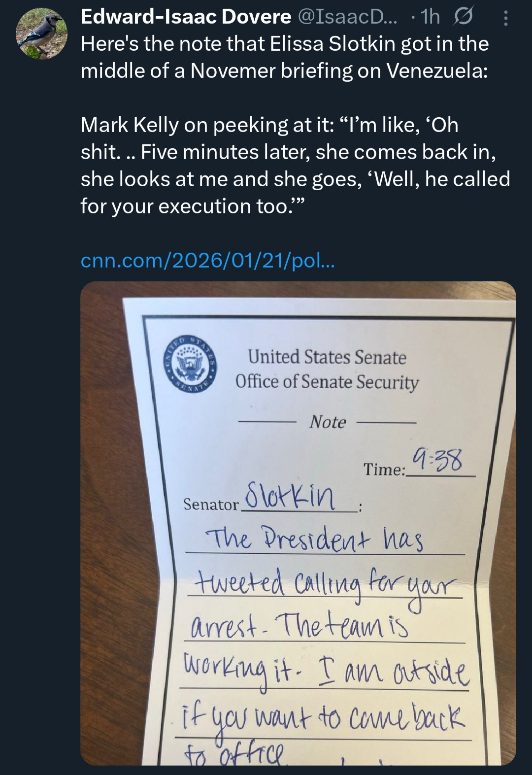Click 'Office of Senate Security' line in photo
The image size is (532, 775).
[x=327, y=382]
